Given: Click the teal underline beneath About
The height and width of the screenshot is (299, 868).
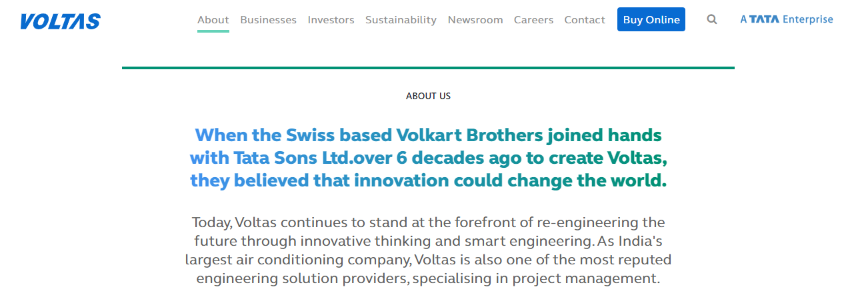Looking at the screenshot, I should point(213,31).
